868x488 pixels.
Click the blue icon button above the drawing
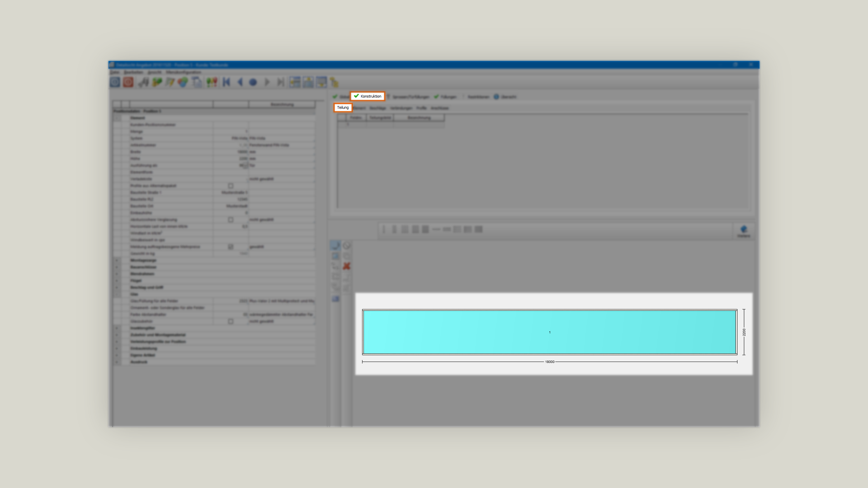tap(744, 231)
